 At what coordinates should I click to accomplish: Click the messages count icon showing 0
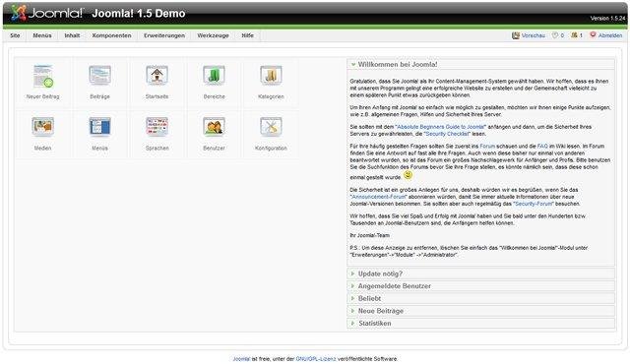click(x=555, y=35)
